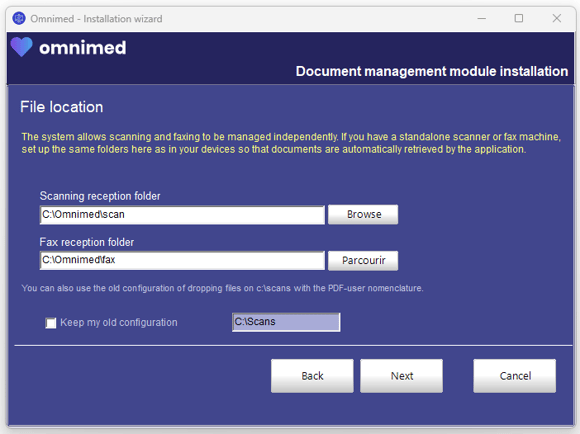Return to the previous step with Back

pyautogui.click(x=312, y=376)
